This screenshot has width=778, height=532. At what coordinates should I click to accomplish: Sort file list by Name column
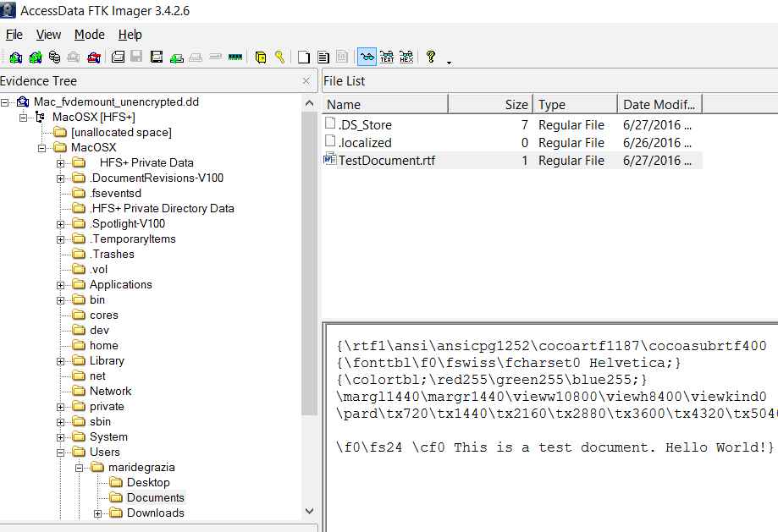385,105
